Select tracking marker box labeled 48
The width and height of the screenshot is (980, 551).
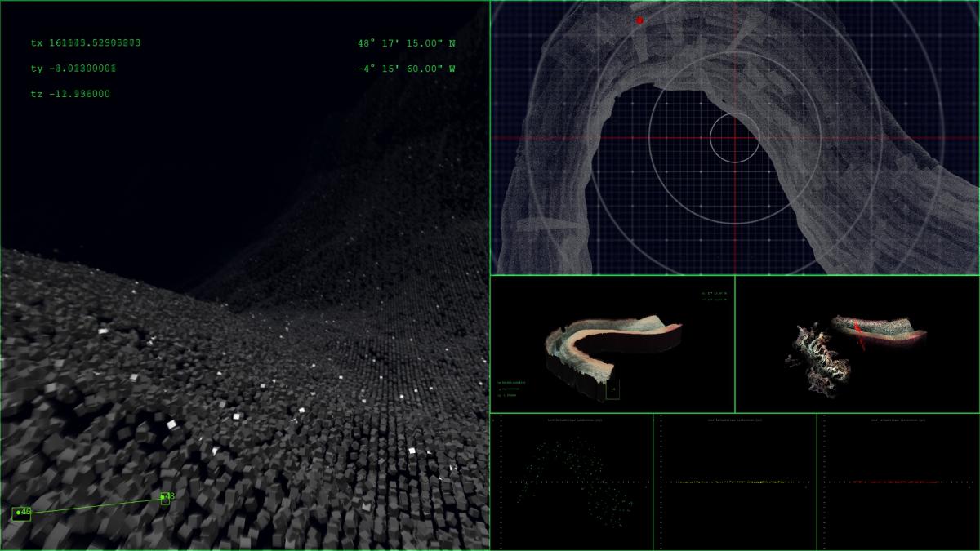[166, 498]
